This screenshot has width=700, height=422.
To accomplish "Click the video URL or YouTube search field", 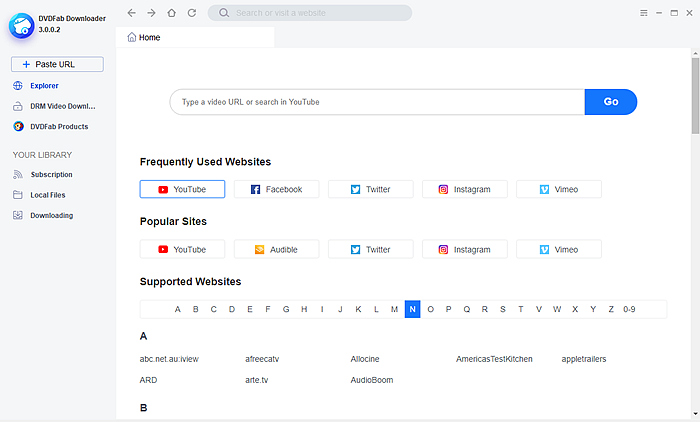I will pos(377,102).
